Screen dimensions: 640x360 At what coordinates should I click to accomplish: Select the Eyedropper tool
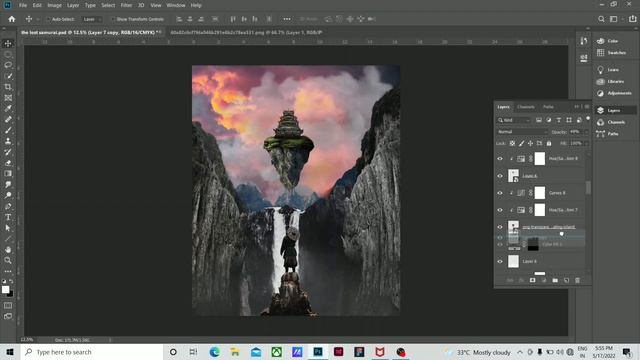[x=8, y=109]
